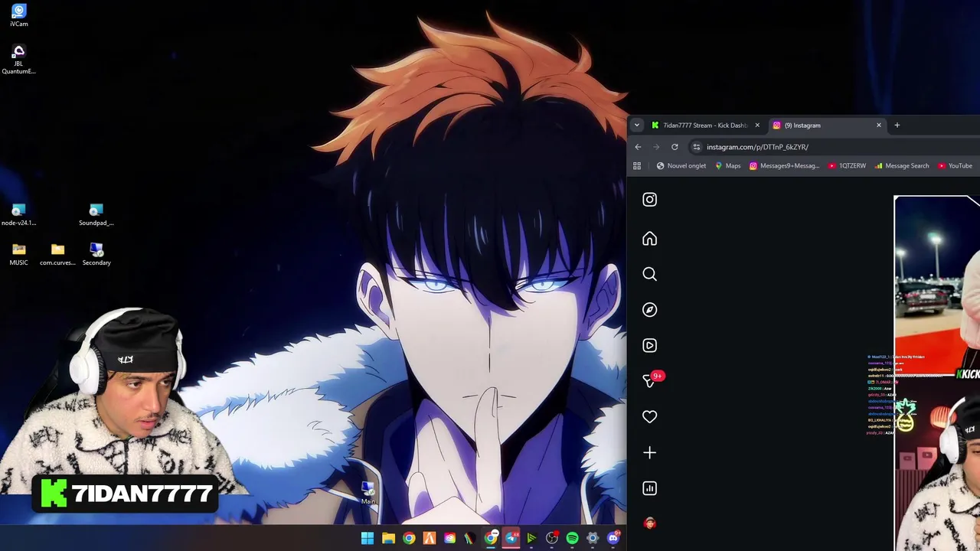The image size is (980, 551).
Task: Open Instagram Explore compass icon
Action: click(x=649, y=310)
